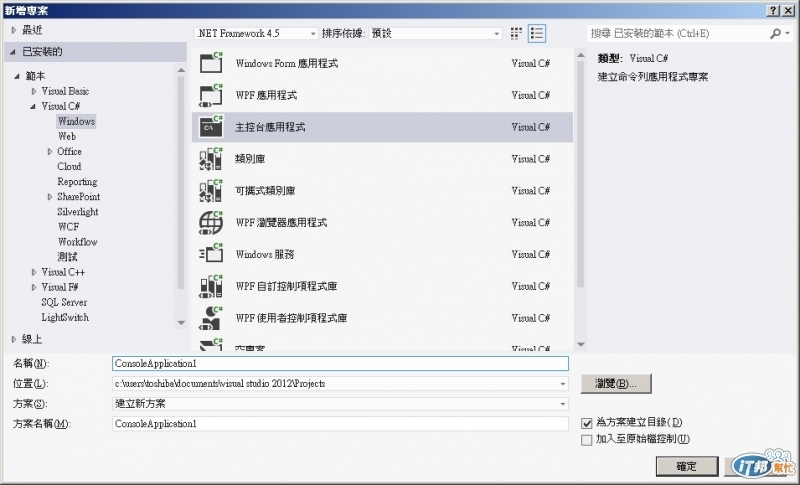Select the WPF 使用者控制項程式庫 icon
Viewport: 800px width, 485px height.
(x=211, y=318)
